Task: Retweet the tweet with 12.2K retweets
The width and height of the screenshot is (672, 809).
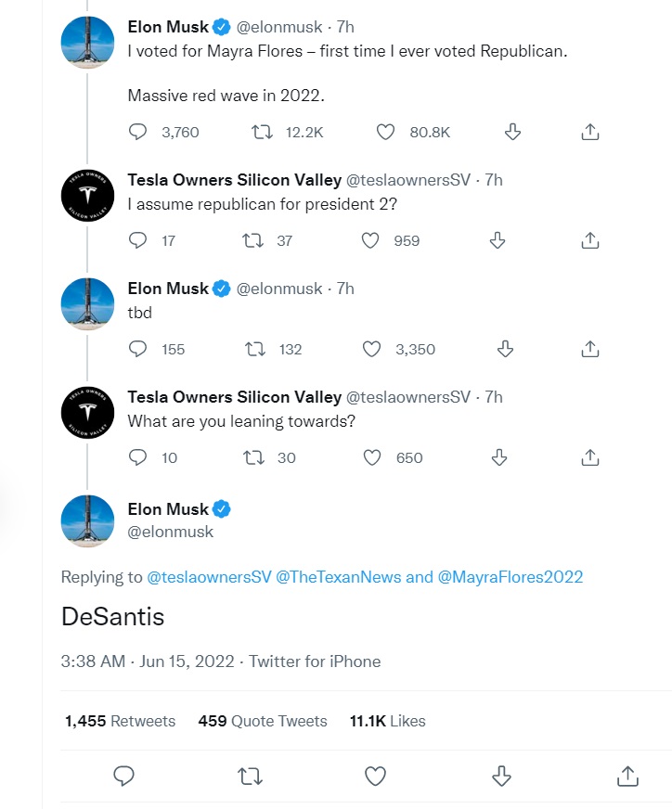Action: pos(262,132)
